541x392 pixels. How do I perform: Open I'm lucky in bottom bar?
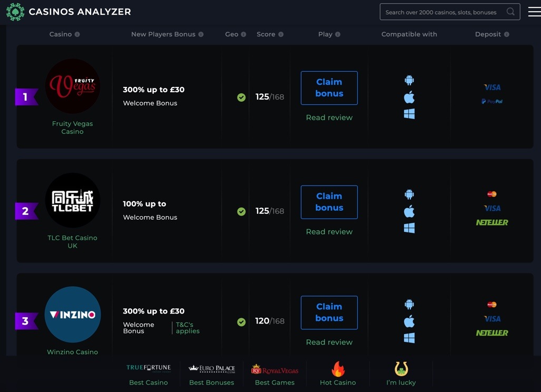click(x=401, y=383)
